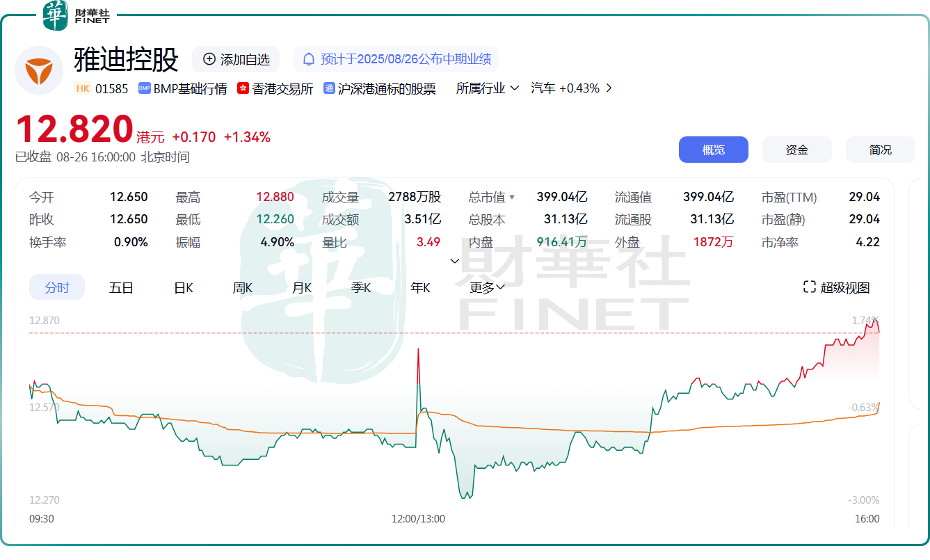Click the Yadea orange company logo

point(39,70)
